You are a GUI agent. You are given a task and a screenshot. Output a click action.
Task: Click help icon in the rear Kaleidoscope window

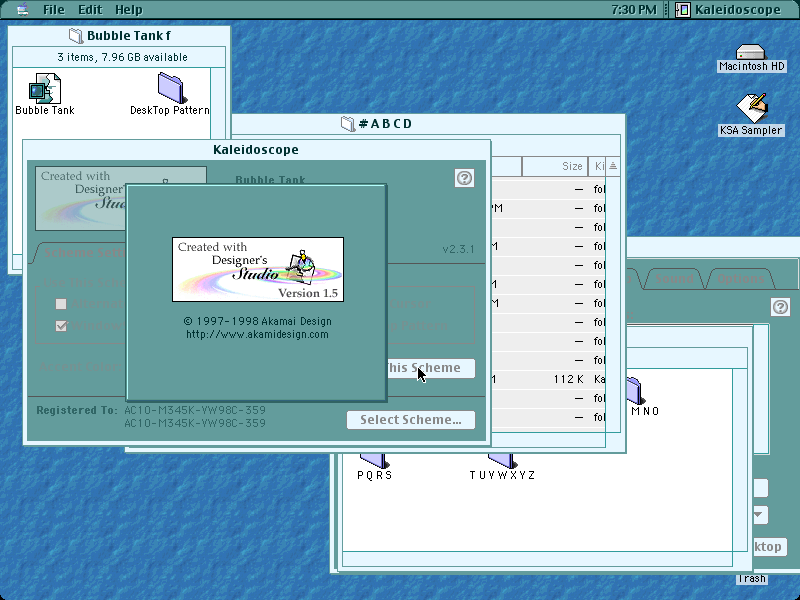pos(780,307)
